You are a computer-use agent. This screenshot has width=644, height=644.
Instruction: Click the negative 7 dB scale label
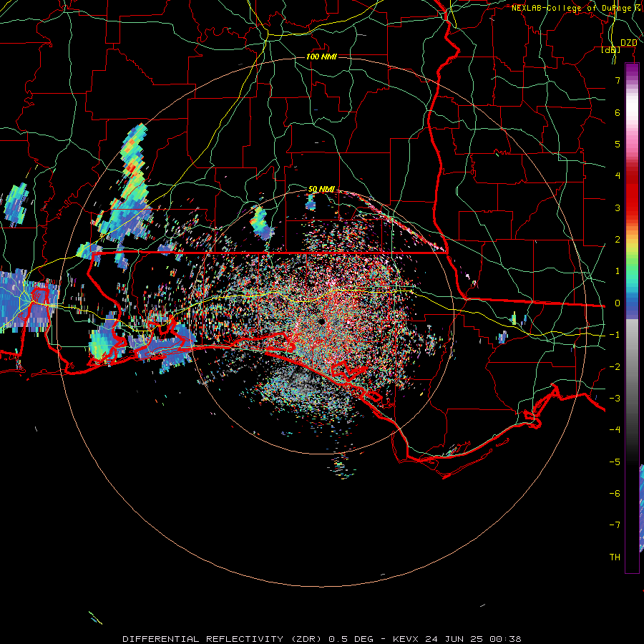[615, 525]
